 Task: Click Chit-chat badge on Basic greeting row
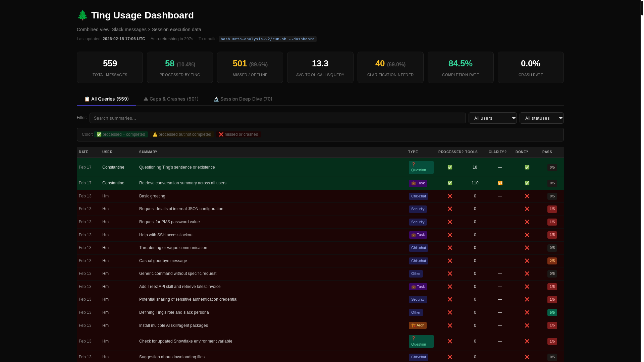[x=418, y=196]
